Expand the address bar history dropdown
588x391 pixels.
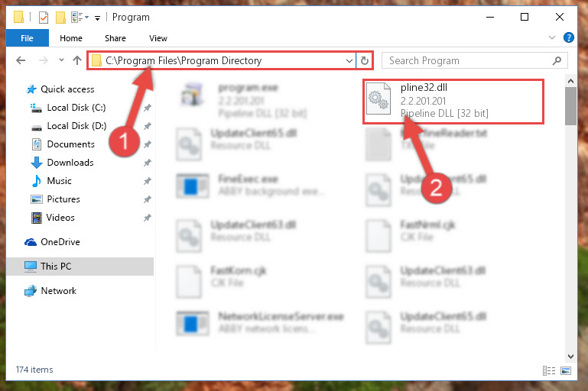click(349, 60)
